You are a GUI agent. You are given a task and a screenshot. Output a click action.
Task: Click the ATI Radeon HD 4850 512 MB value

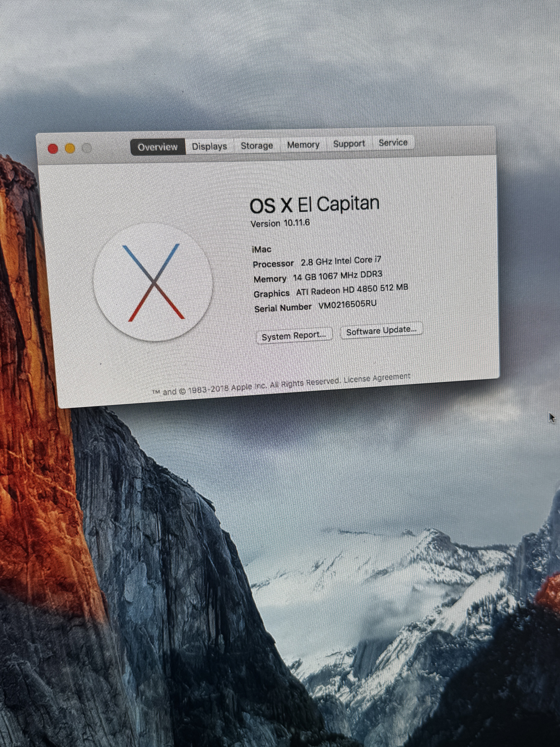click(x=352, y=290)
